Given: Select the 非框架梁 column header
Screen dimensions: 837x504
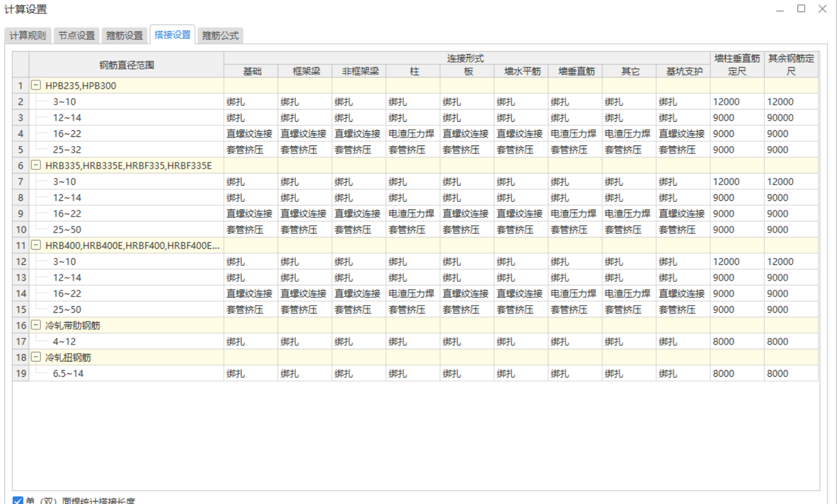Looking at the screenshot, I should [x=359, y=71].
